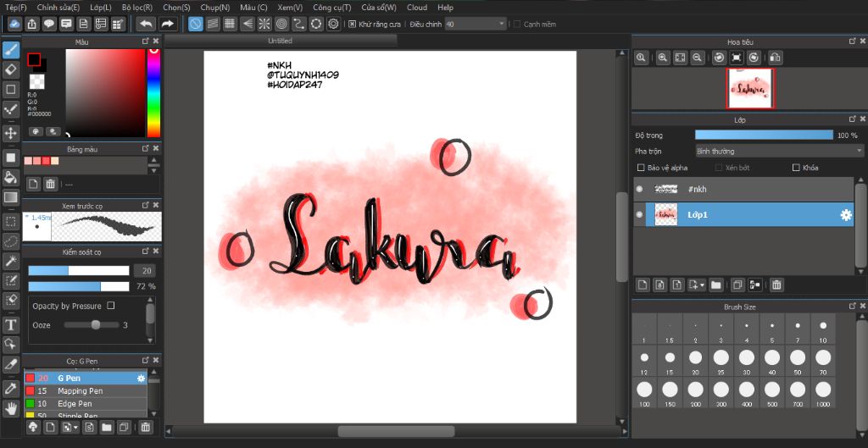Undo the last action
The image size is (868, 448).
146,24
